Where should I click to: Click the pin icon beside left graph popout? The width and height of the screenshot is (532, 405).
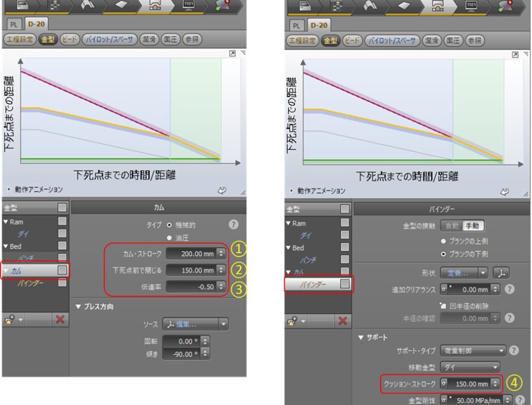243,52
